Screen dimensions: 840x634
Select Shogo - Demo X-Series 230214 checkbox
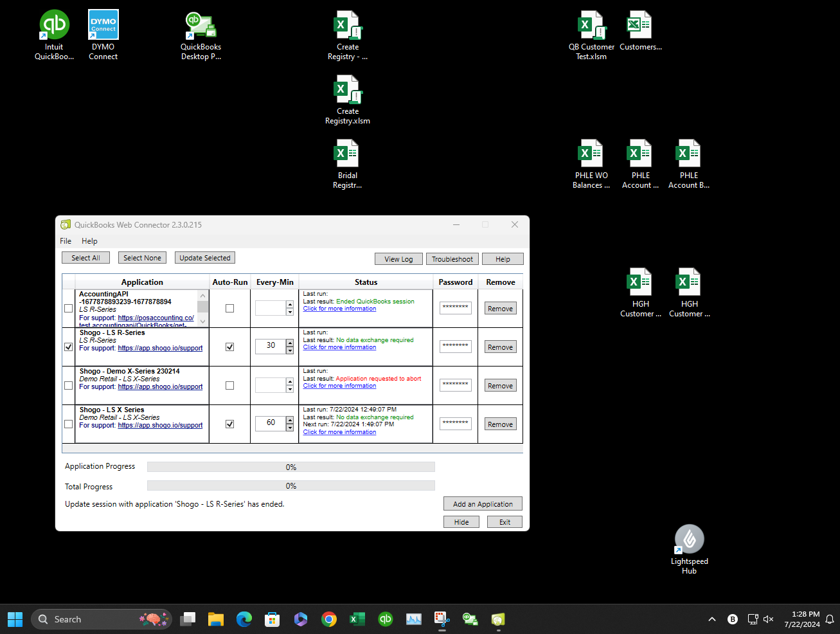coord(69,386)
